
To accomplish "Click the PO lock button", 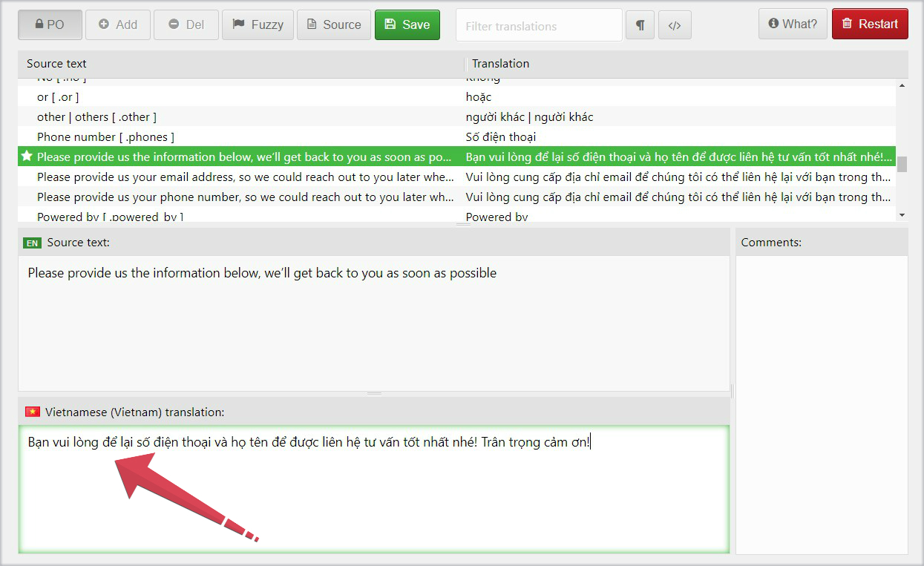I will (x=50, y=24).
